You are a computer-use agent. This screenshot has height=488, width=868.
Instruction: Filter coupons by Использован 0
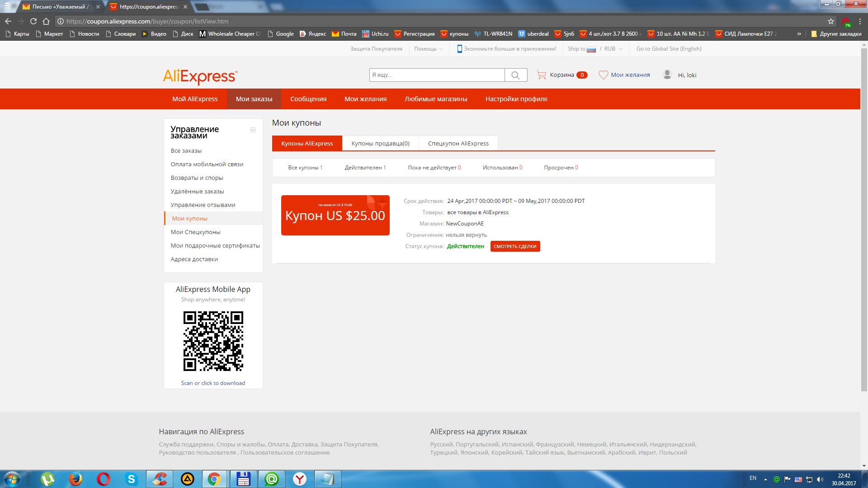tap(502, 168)
